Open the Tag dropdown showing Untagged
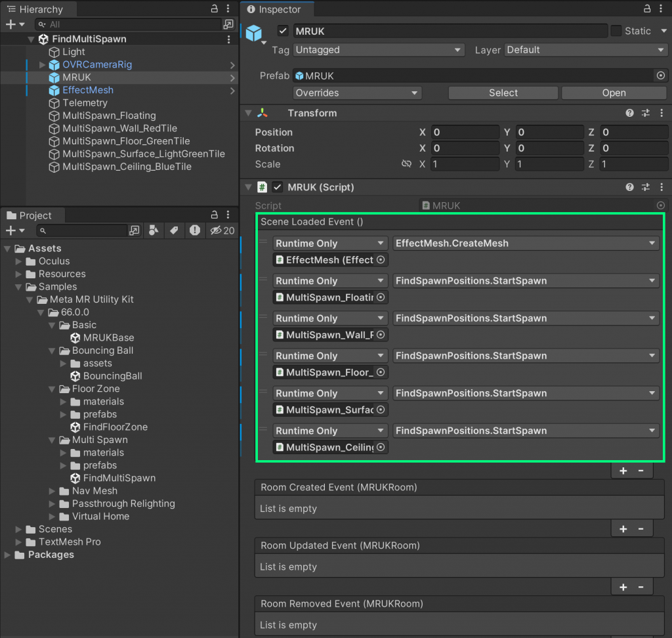Image resolution: width=672 pixels, height=638 pixels. pos(378,50)
